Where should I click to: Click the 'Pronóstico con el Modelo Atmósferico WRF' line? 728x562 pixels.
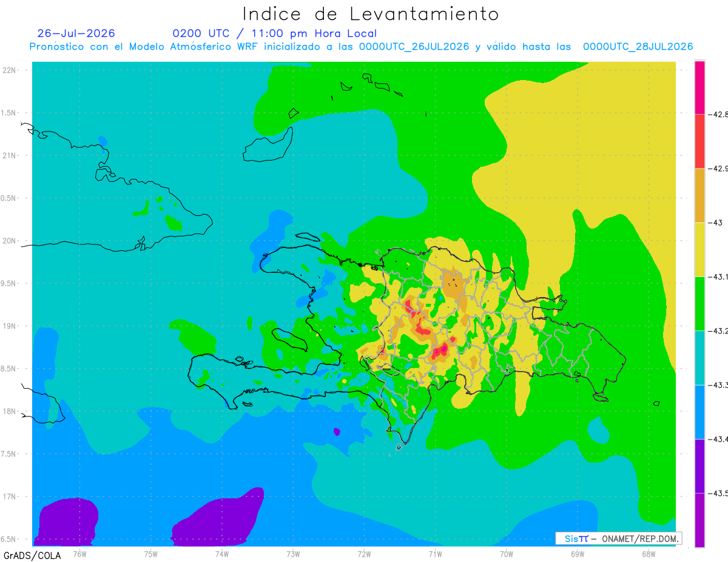pyautogui.click(x=361, y=47)
